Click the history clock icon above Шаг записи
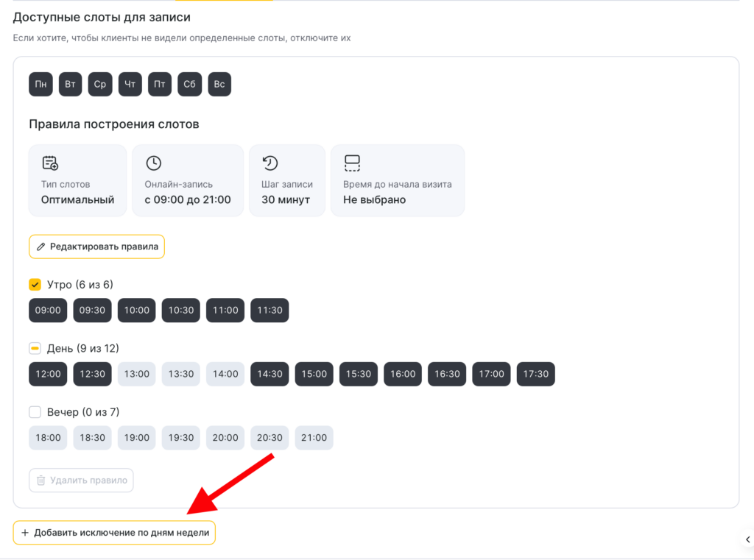 click(x=270, y=163)
